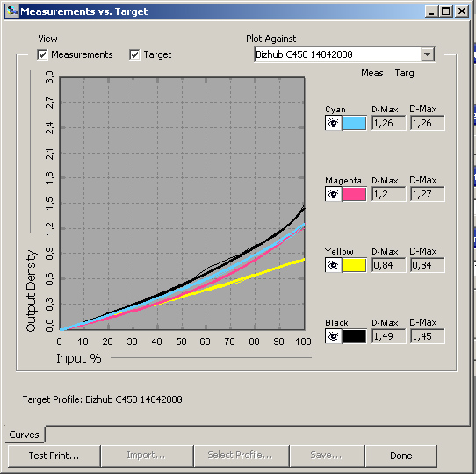476x474 pixels.
Task: Uncheck the Target checkbox
Action: pos(134,55)
